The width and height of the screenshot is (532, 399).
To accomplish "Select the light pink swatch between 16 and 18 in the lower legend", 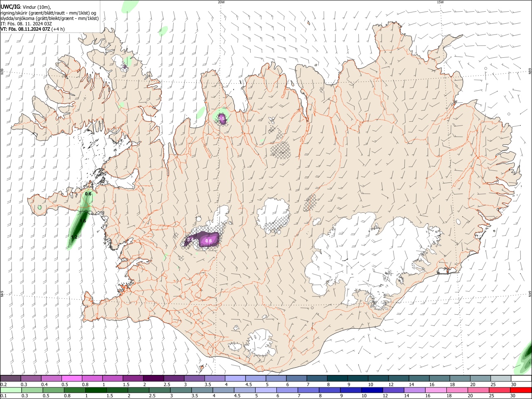I will [x=436, y=390].
